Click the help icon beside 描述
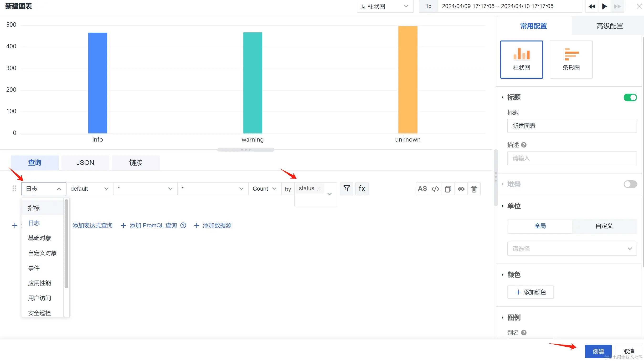644x361 pixels. tap(524, 145)
